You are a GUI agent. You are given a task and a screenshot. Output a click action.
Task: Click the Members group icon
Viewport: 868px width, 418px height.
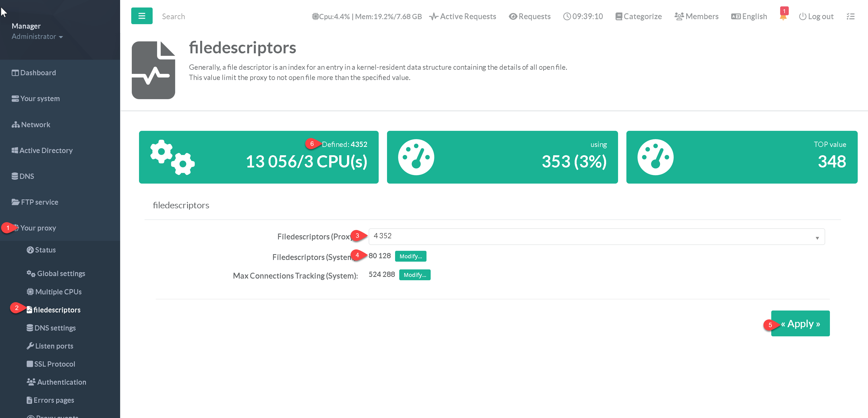679,16
